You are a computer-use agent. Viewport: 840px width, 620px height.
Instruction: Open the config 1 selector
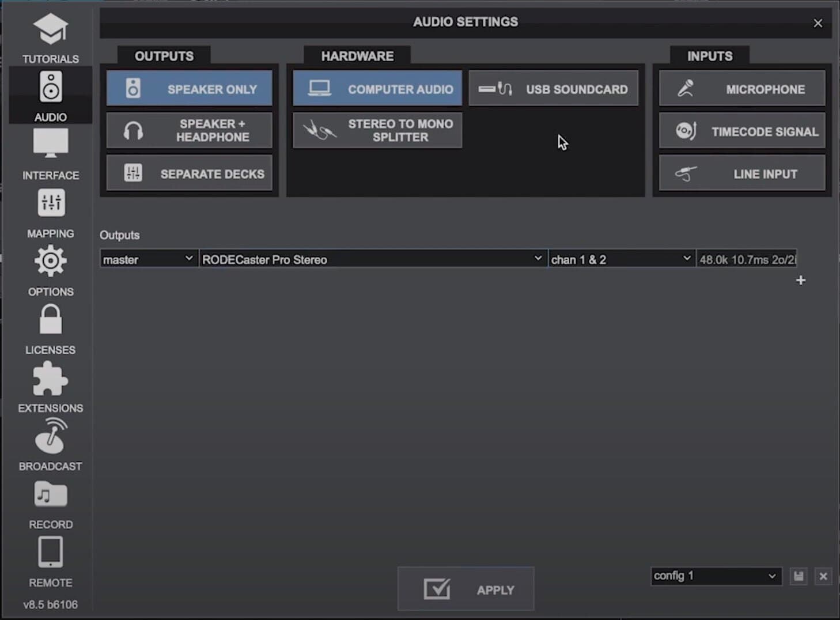tap(714, 576)
